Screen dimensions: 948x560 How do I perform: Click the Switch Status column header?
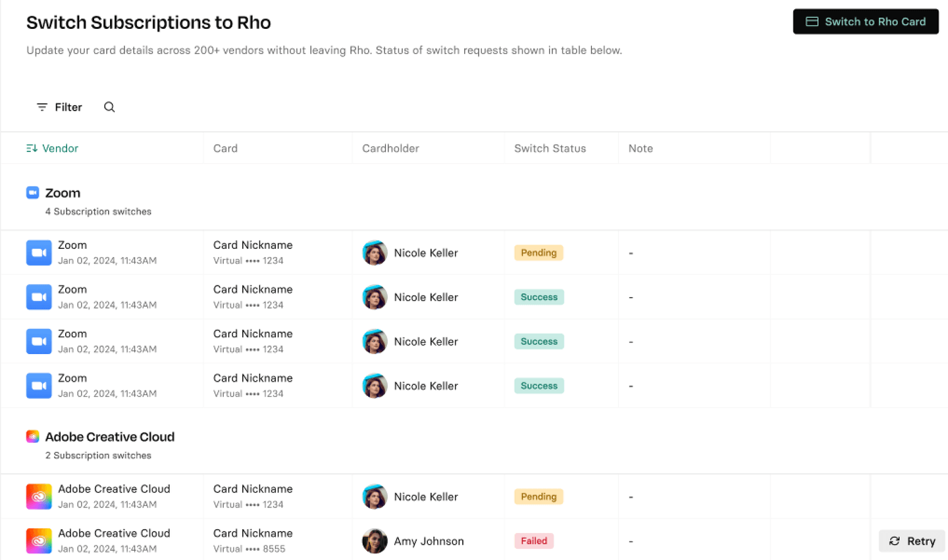coord(550,149)
